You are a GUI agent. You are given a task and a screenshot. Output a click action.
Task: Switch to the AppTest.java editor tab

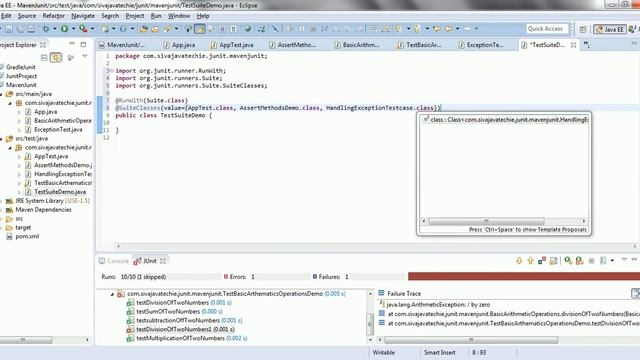click(232, 45)
